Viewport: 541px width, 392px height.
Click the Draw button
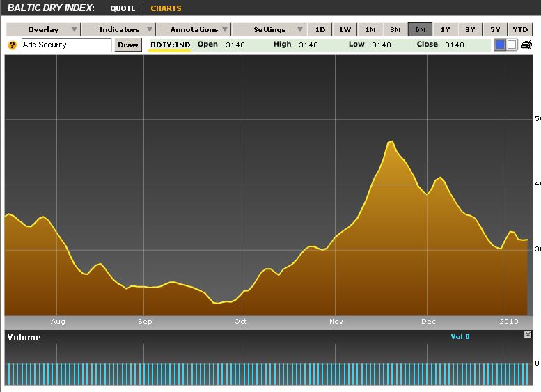pyautogui.click(x=128, y=45)
